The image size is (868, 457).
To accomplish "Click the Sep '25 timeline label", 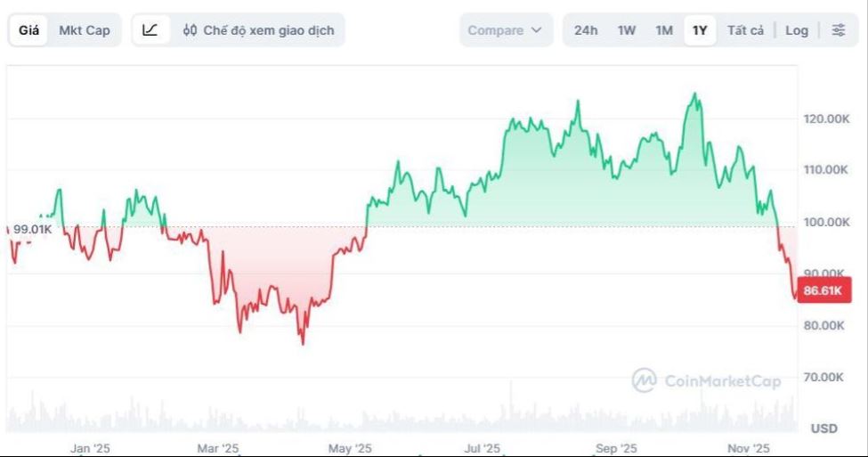I will tap(617, 448).
